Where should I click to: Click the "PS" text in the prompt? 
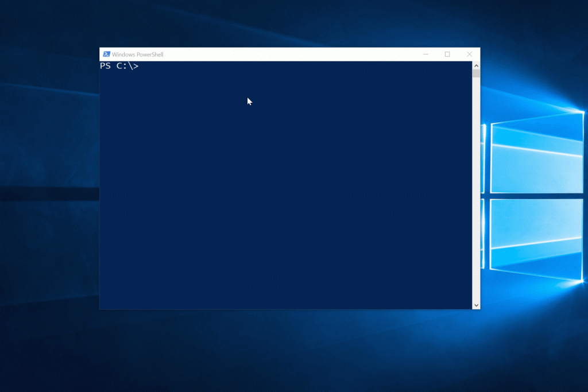pyautogui.click(x=106, y=66)
